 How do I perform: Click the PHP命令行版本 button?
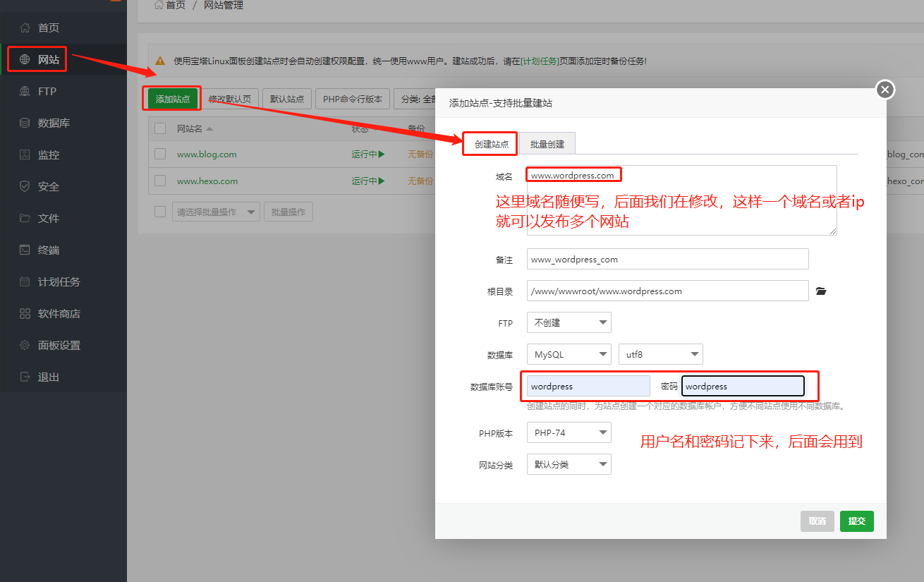(x=353, y=99)
